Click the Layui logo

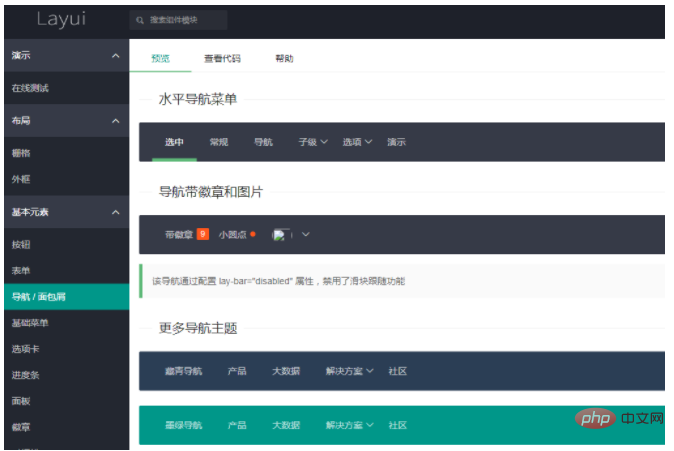tap(61, 19)
